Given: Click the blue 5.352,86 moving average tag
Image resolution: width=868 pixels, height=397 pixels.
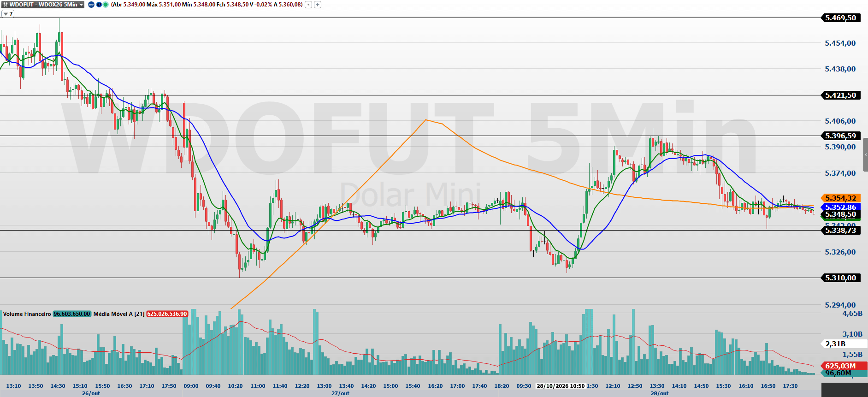Looking at the screenshot, I should 840,207.
